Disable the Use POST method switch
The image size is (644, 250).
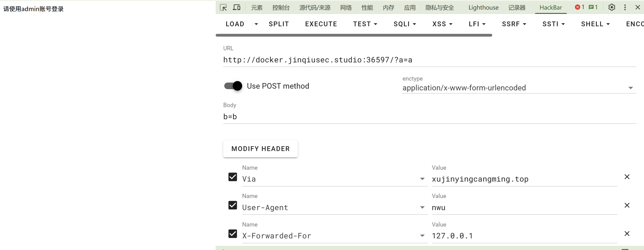point(233,86)
